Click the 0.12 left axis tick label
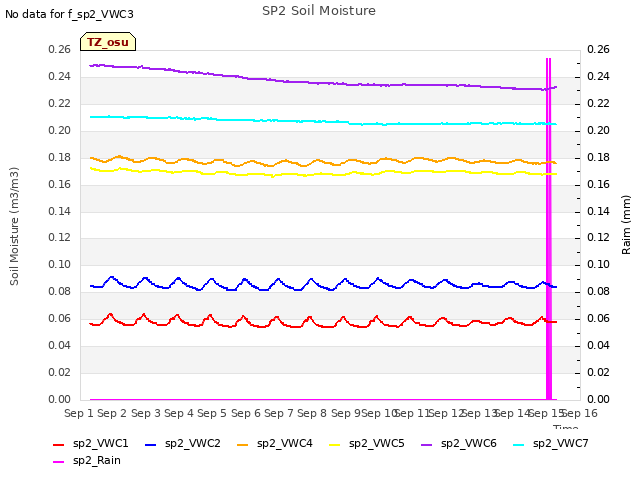The width and height of the screenshot is (640, 480). (60, 238)
